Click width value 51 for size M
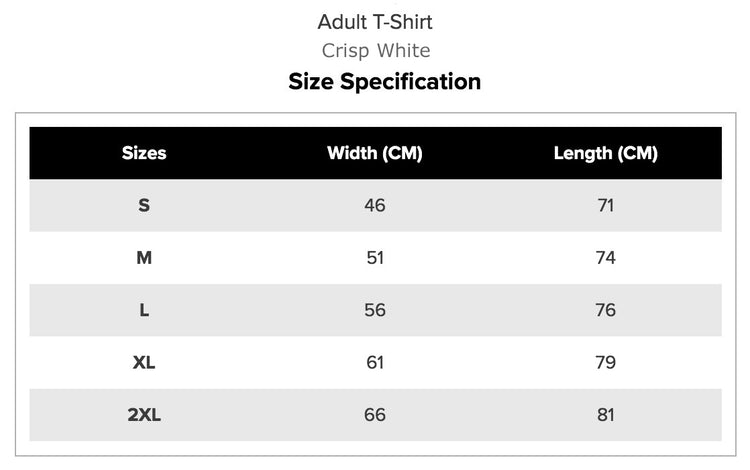 pos(375,258)
